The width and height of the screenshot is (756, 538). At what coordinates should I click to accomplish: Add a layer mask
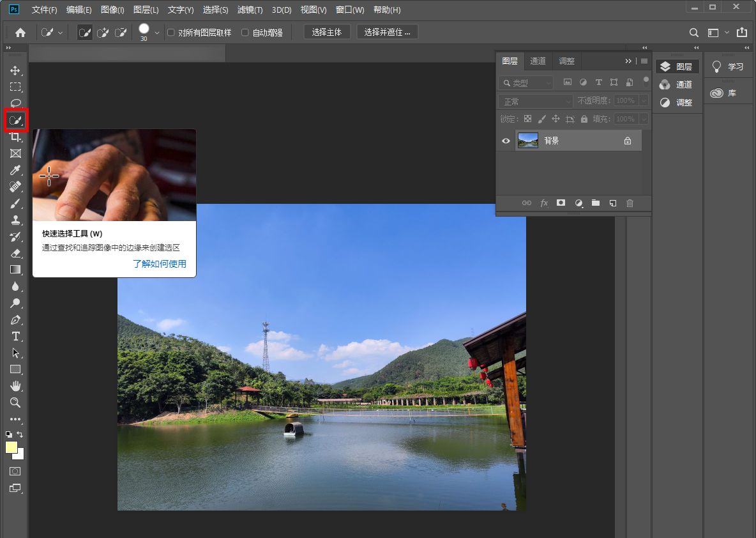[x=561, y=203]
